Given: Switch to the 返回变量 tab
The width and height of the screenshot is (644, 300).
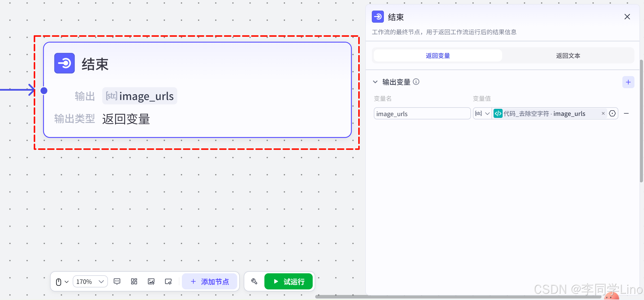Looking at the screenshot, I should pos(438,56).
